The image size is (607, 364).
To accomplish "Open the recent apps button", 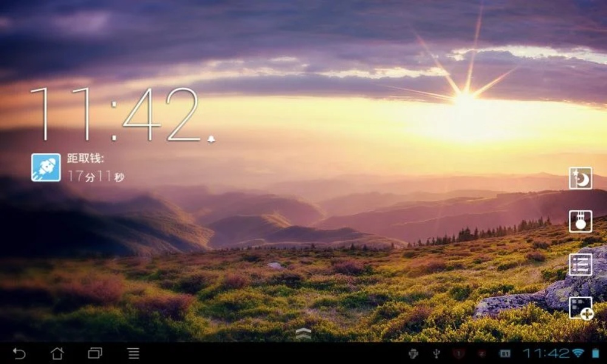I will point(95,353).
